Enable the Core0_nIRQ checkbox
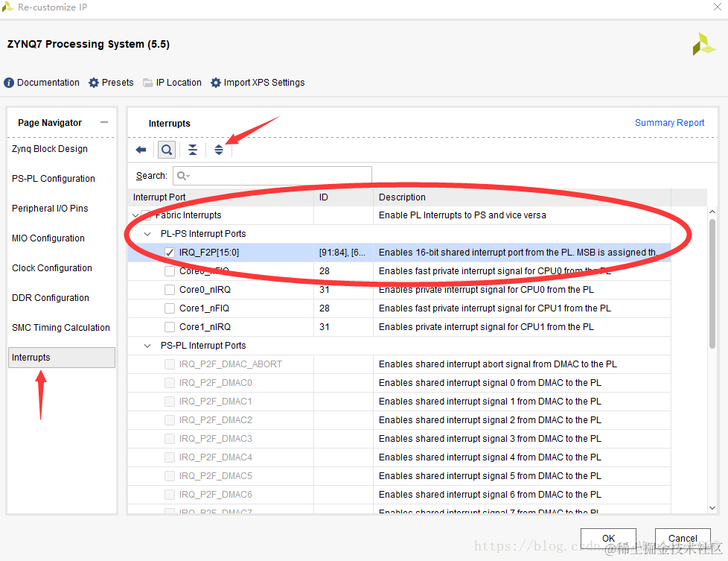Viewport: 728px width, 561px height. tap(170, 290)
